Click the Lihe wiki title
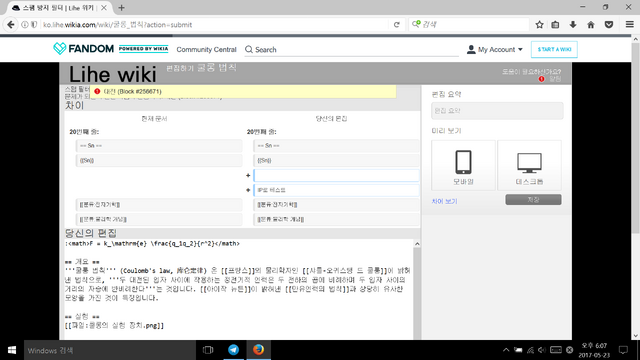 pos(112,74)
